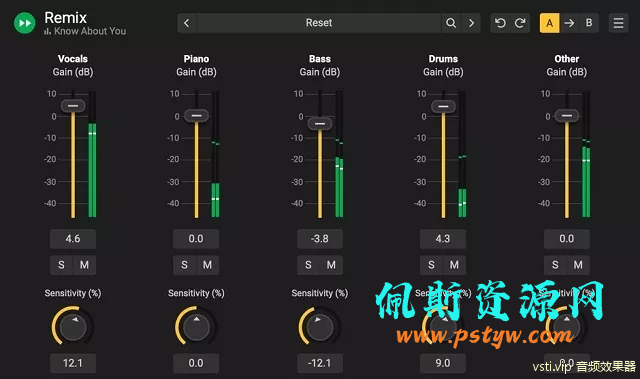Screen dimensions: 640x379
Task: Click the Drums sensitivity value 9.0 field
Action: (x=443, y=363)
